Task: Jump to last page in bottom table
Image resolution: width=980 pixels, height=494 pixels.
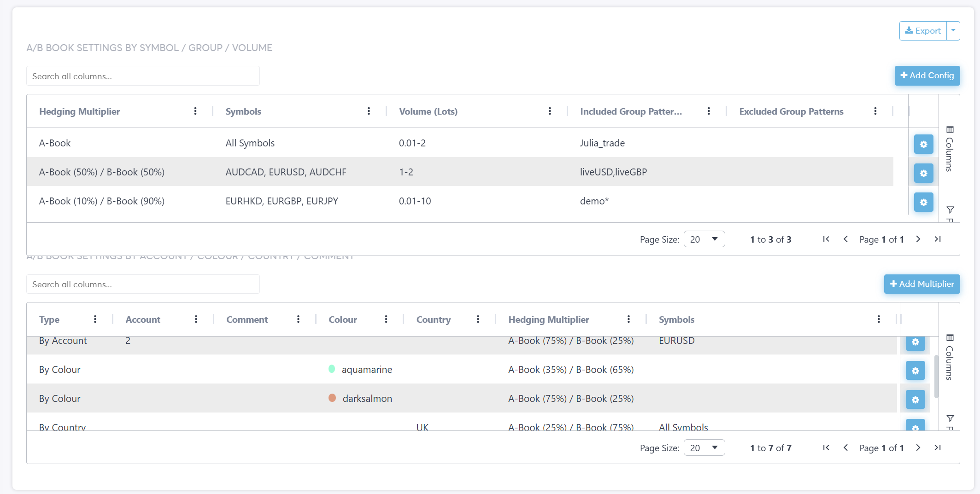Action: tap(938, 448)
